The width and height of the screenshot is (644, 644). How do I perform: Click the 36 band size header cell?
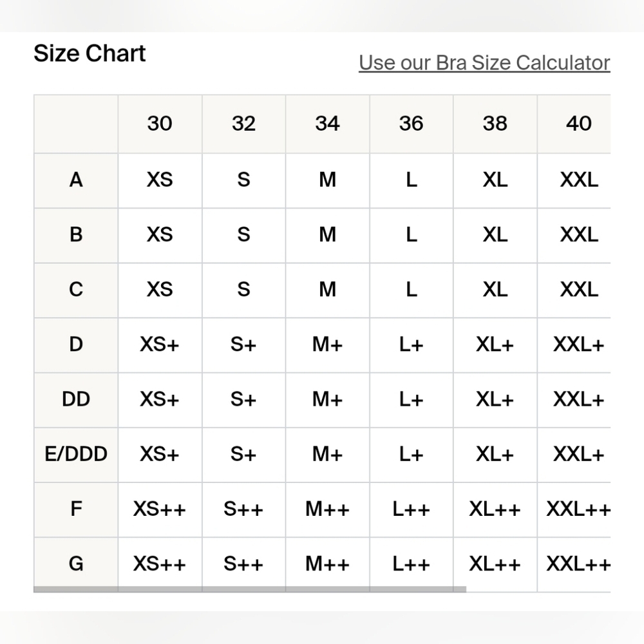(x=411, y=124)
